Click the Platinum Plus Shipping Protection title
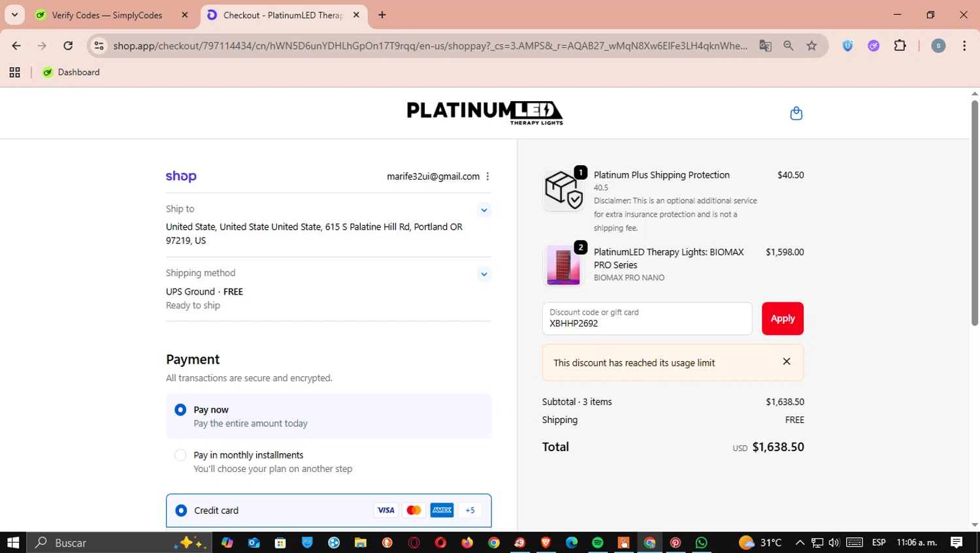This screenshot has height=553, width=980. pyautogui.click(x=662, y=175)
